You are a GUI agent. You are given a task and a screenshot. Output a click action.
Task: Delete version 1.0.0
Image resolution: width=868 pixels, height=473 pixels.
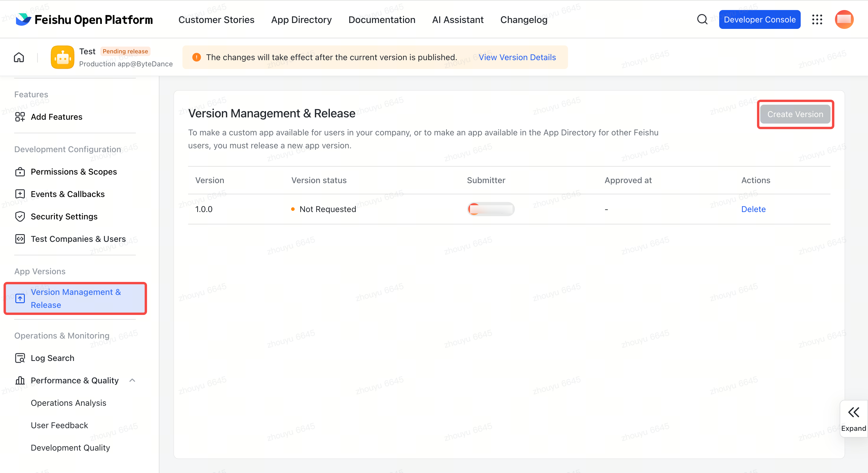click(753, 209)
